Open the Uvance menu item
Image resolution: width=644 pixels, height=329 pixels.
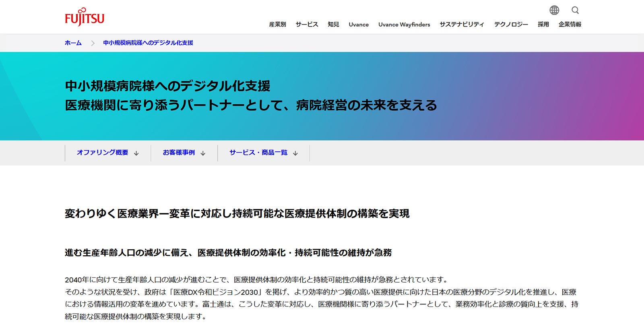(x=359, y=25)
